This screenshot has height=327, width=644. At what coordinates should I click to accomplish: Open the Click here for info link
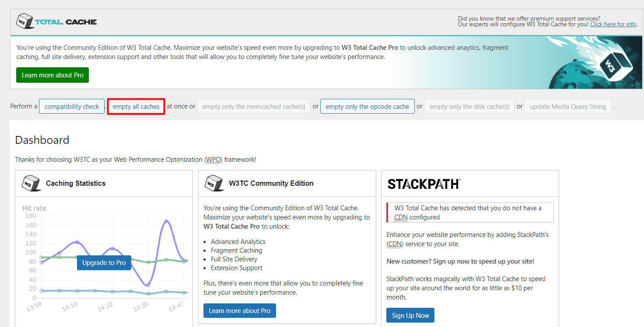[613, 24]
